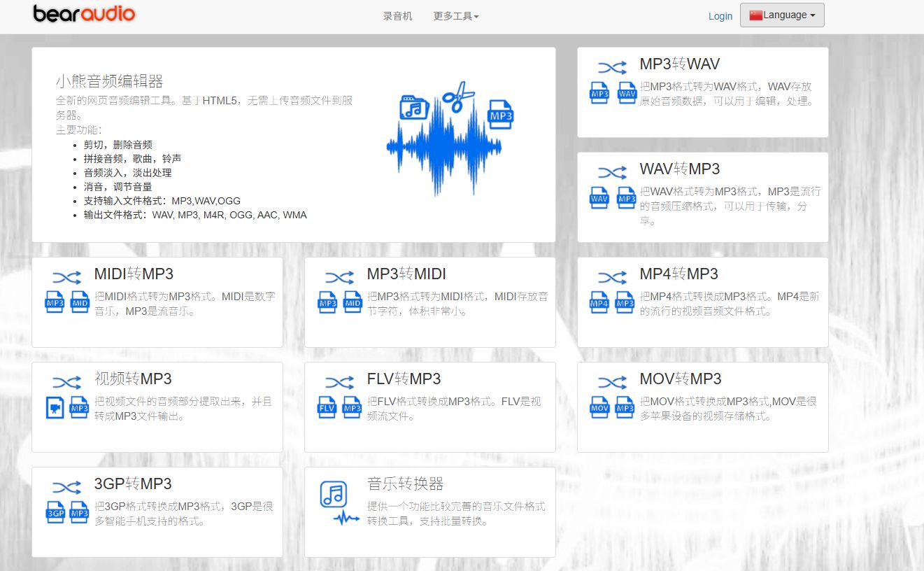Click the China flag in Language button

[x=755, y=15]
